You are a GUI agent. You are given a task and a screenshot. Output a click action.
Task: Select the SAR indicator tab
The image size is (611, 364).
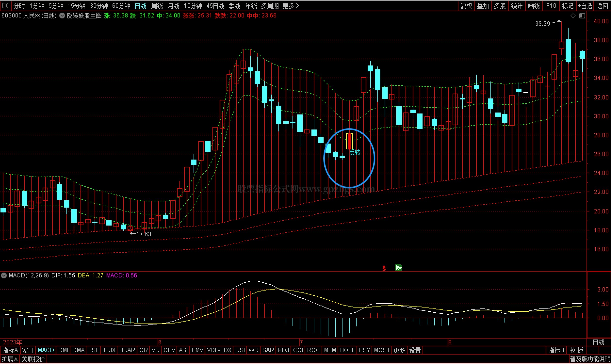pyautogui.click(x=268, y=350)
